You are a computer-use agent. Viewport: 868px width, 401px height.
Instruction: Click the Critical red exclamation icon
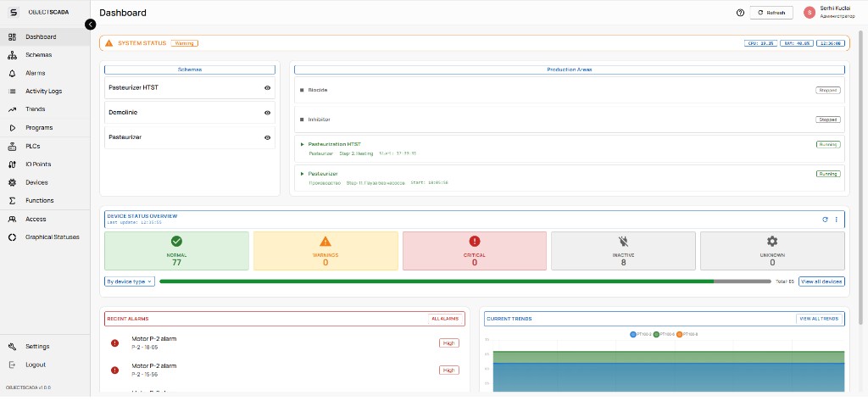pyautogui.click(x=475, y=241)
